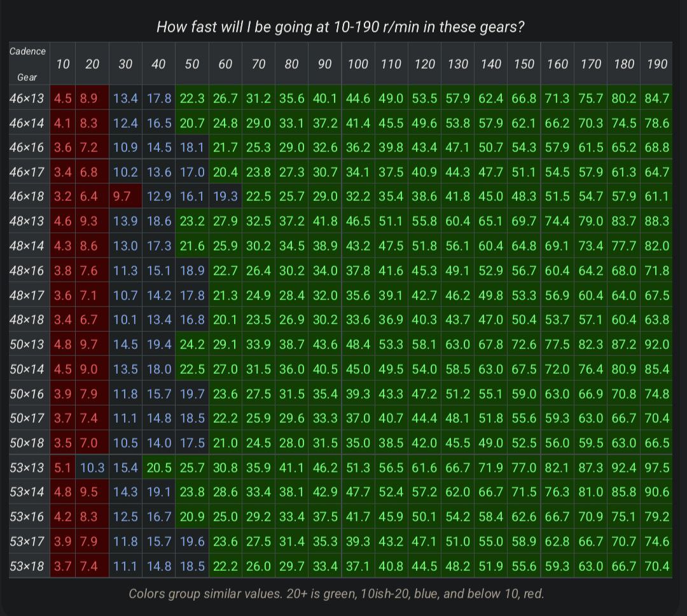Screen dimensions: 687x616
Task: Select the 100 cadence column header
Action: (x=358, y=64)
